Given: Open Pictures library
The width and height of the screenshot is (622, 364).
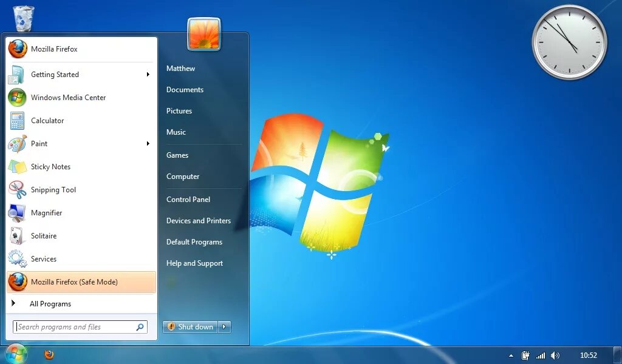Looking at the screenshot, I should [179, 111].
